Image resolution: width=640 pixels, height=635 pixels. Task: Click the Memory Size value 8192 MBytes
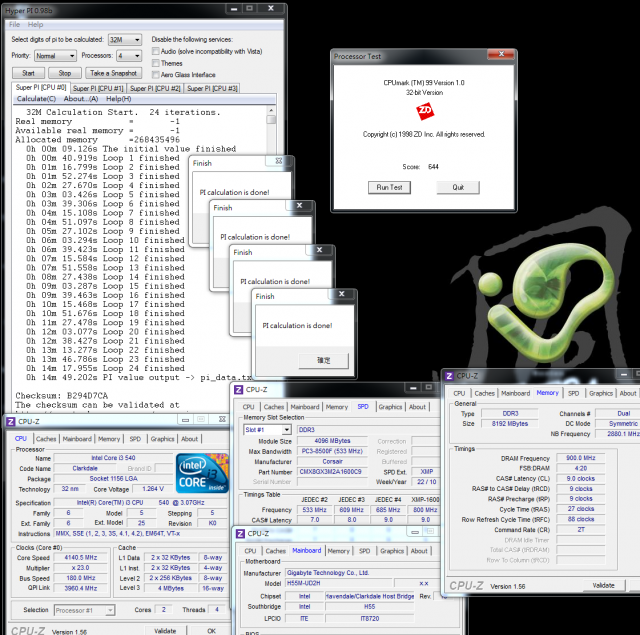point(509,424)
